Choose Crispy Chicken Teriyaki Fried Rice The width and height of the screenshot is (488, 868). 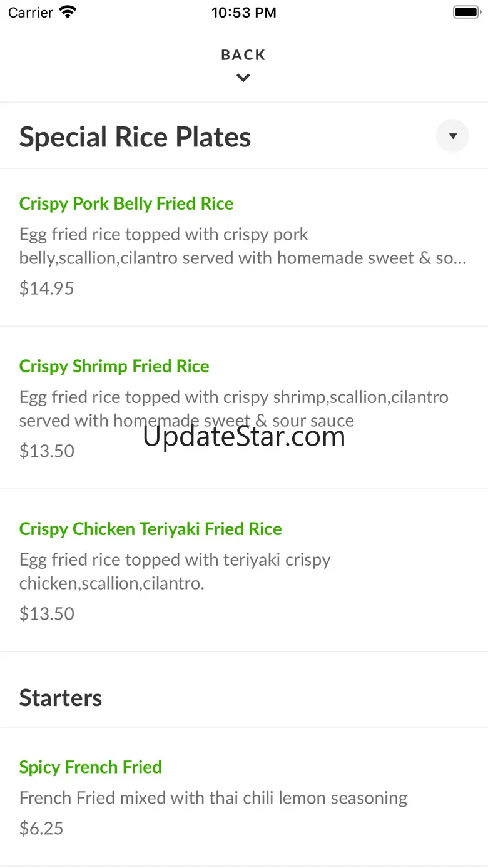coord(151,529)
